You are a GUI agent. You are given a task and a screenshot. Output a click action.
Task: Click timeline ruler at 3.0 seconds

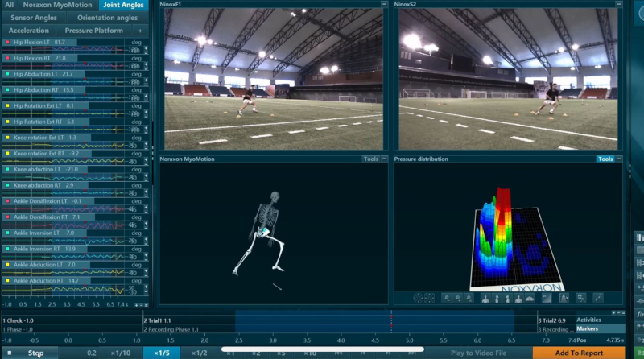click(273, 340)
